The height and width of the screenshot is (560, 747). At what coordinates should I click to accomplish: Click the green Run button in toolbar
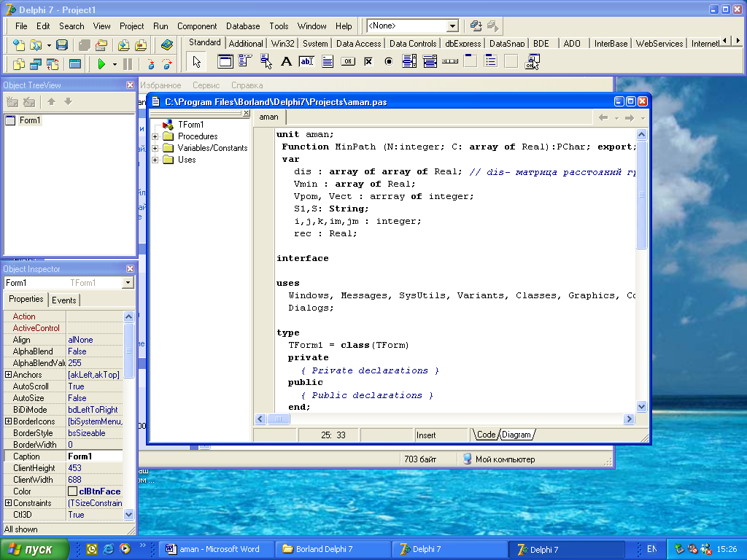click(101, 64)
